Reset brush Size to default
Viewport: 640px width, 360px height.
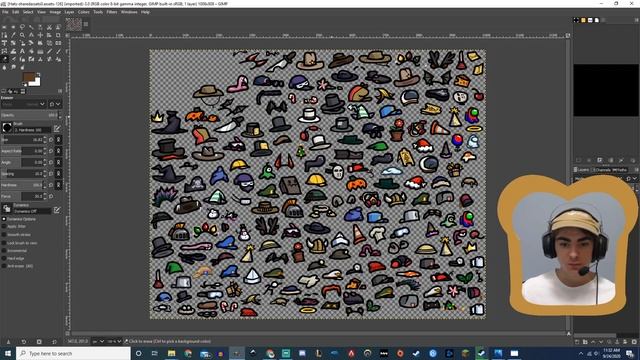(51, 140)
